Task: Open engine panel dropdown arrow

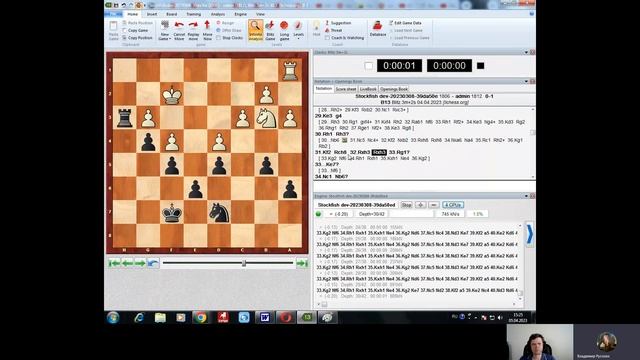Action: pos(526,196)
